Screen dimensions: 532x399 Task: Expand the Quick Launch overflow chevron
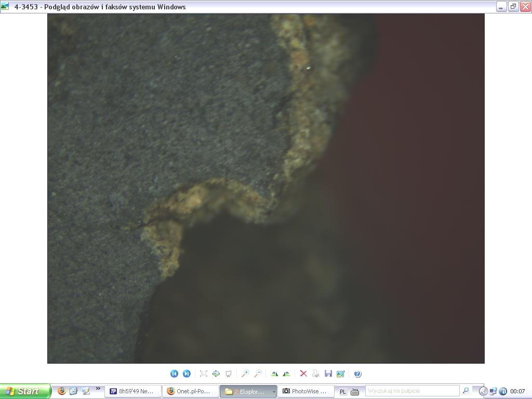98,388
